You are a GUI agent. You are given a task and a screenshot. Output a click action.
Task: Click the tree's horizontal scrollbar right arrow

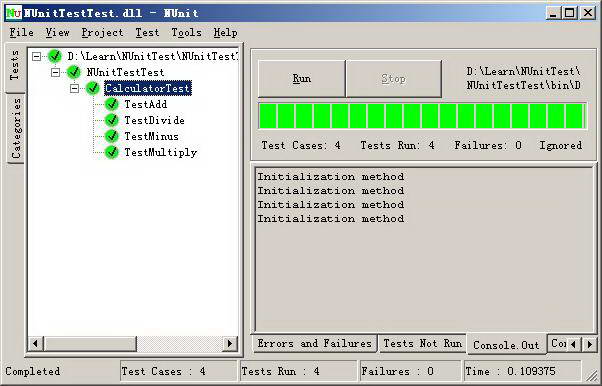point(230,343)
